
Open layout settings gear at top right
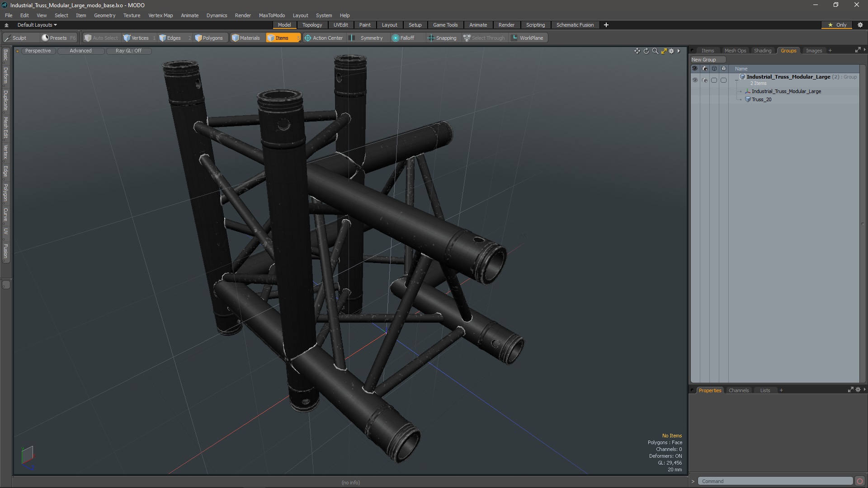(860, 25)
